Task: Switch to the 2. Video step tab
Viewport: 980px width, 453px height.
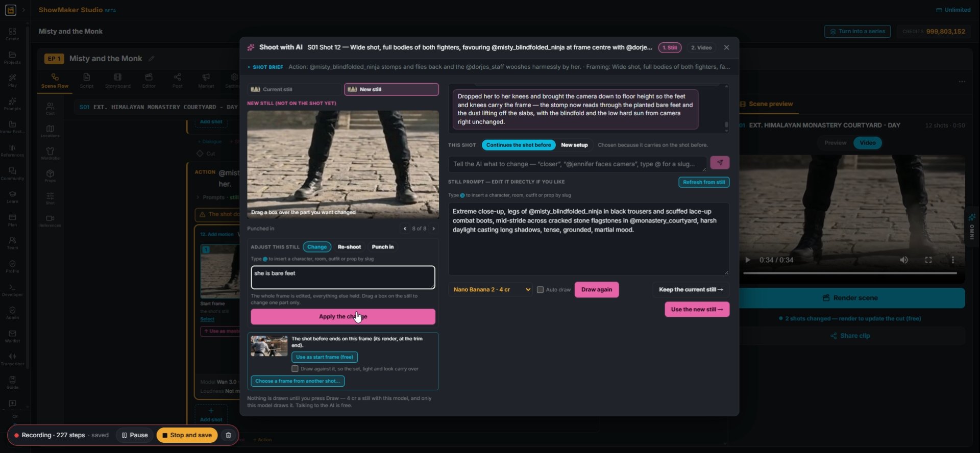Action: tap(701, 47)
